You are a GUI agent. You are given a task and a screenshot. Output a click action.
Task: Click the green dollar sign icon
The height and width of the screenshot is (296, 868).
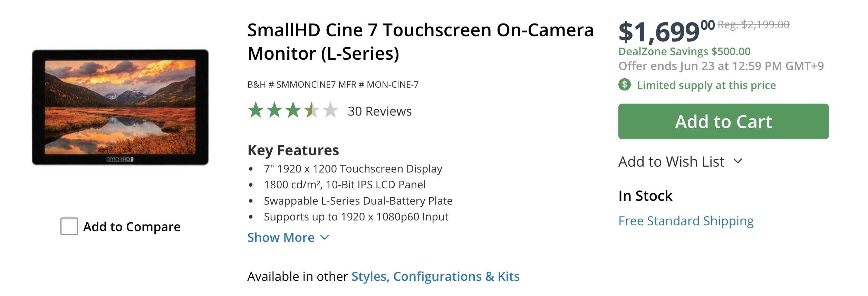(624, 85)
